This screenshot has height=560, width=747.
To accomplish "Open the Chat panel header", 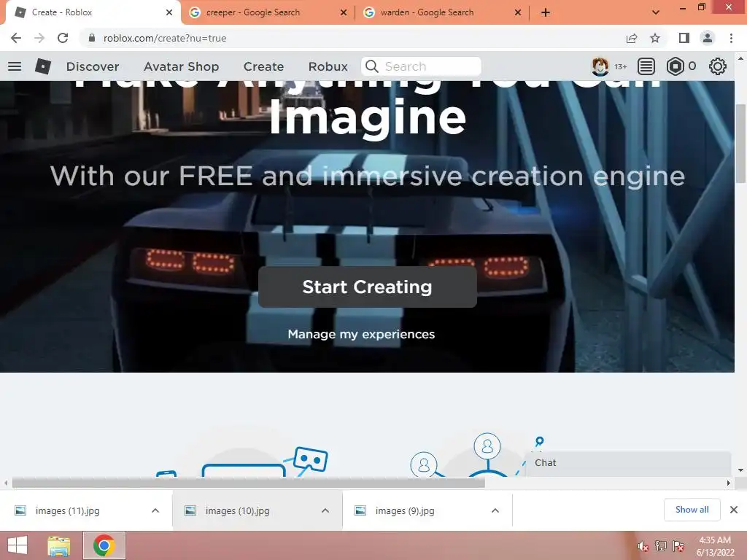I will tap(628, 463).
